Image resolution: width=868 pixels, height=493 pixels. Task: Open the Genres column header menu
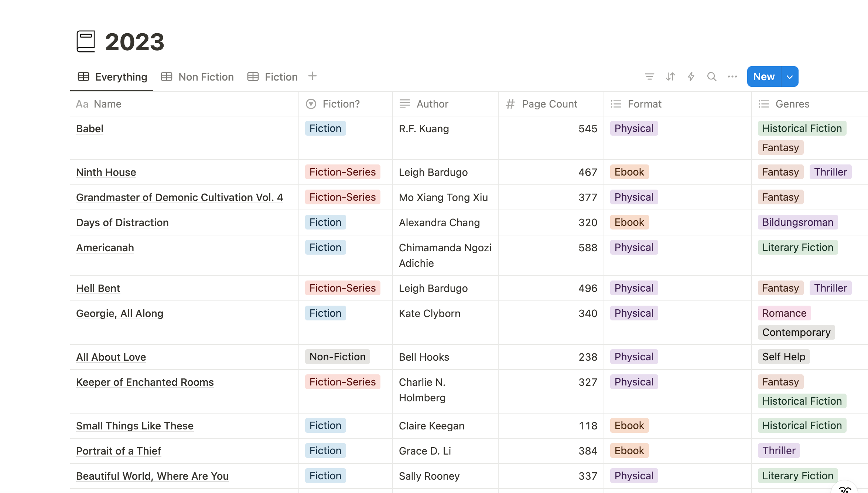click(810, 104)
